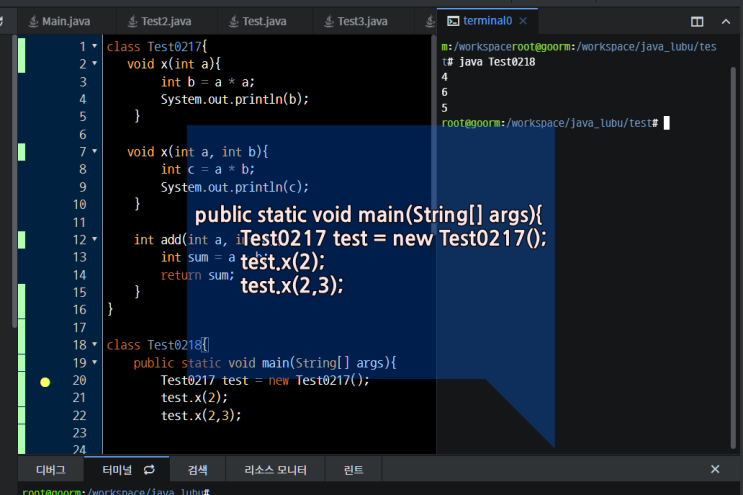Click the terminal prompt cursor
Screen dimensions: 743x495
pos(667,123)
